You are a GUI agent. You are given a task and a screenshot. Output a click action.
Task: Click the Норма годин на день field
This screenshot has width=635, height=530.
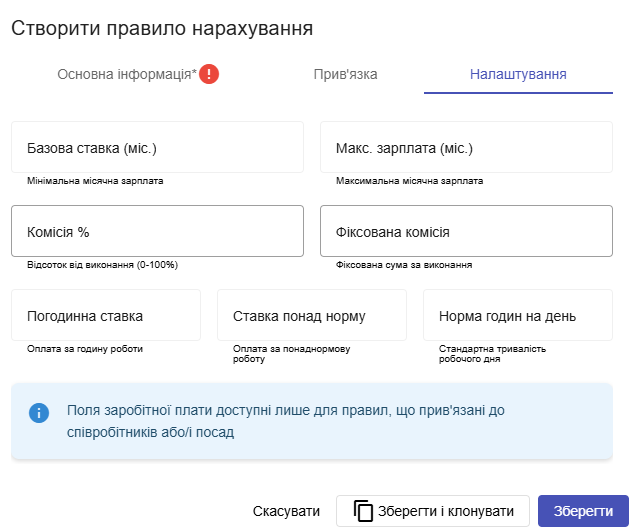pos(517,316)
